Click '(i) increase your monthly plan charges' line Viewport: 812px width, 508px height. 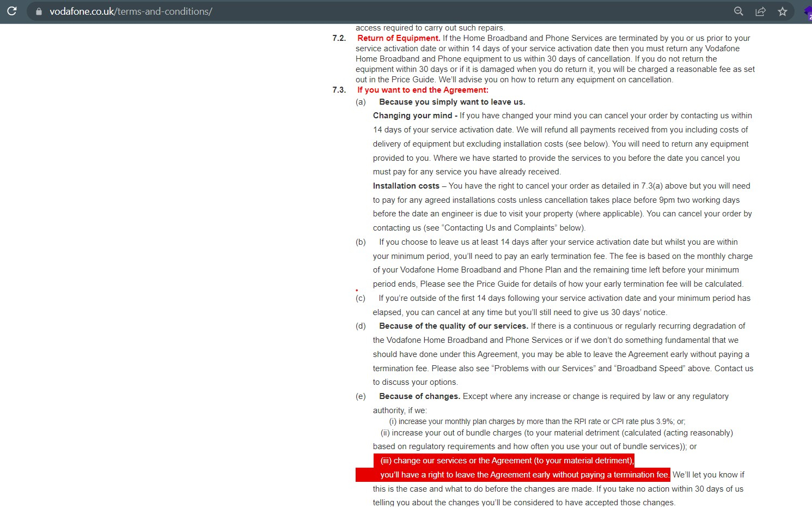(537, 421)
